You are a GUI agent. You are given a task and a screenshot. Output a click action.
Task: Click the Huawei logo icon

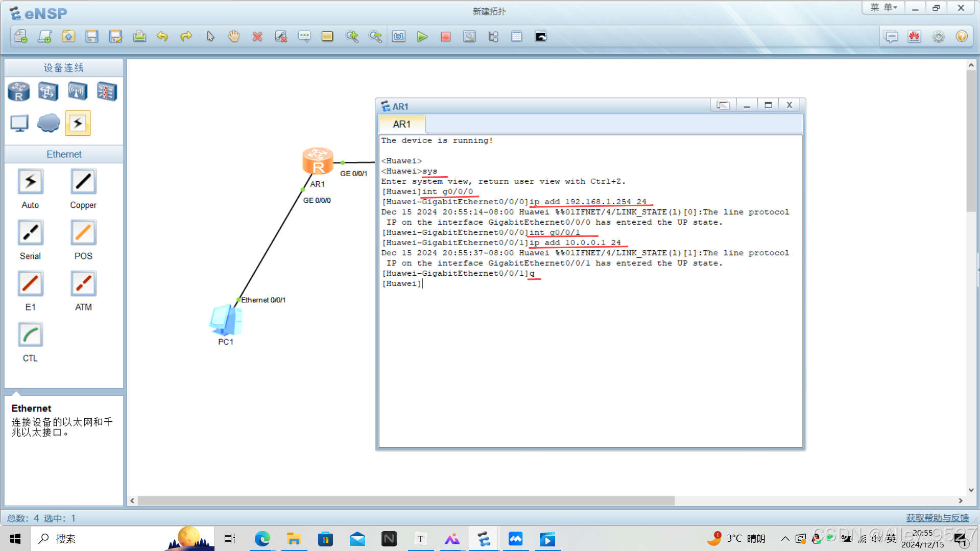914,37
